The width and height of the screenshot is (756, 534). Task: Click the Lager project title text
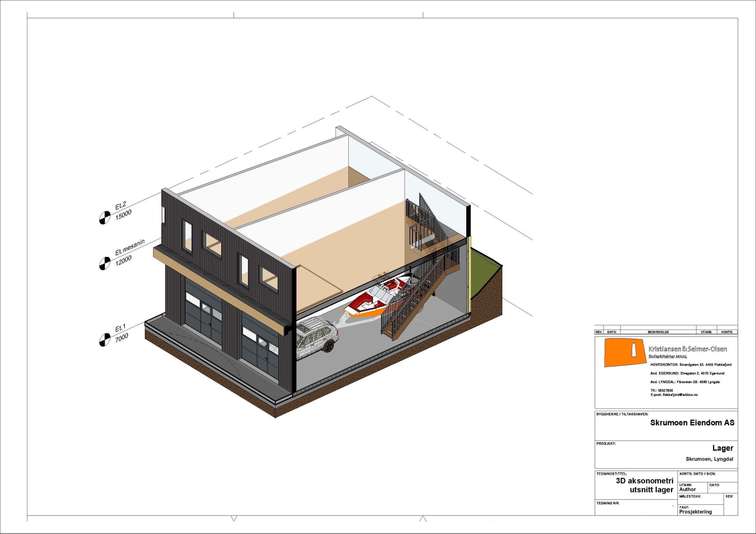pos(723,448)
